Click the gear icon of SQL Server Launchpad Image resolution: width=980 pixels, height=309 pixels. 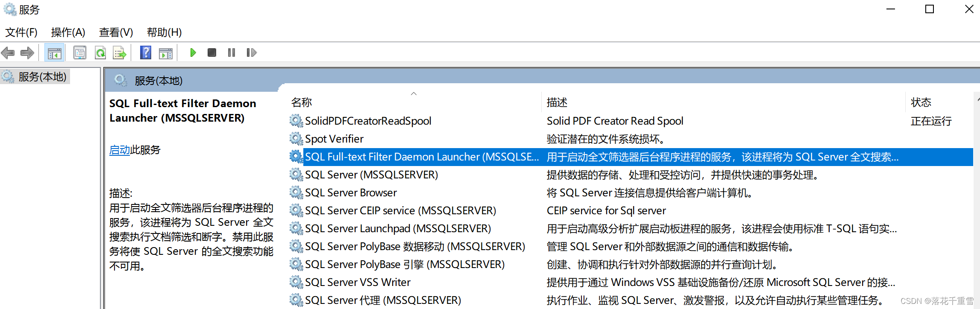pos(296,228)
